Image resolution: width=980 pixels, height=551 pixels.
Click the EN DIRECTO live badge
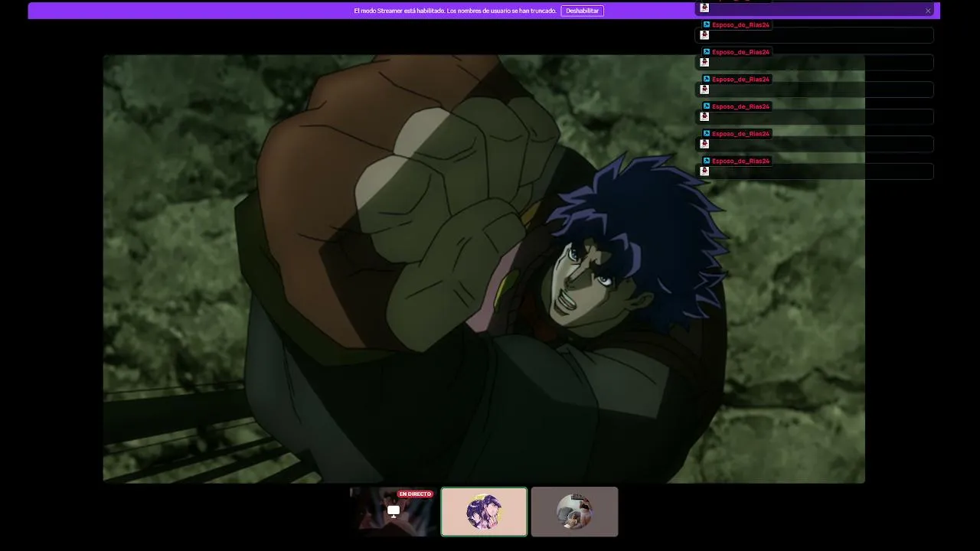click(x=415, y=494)
